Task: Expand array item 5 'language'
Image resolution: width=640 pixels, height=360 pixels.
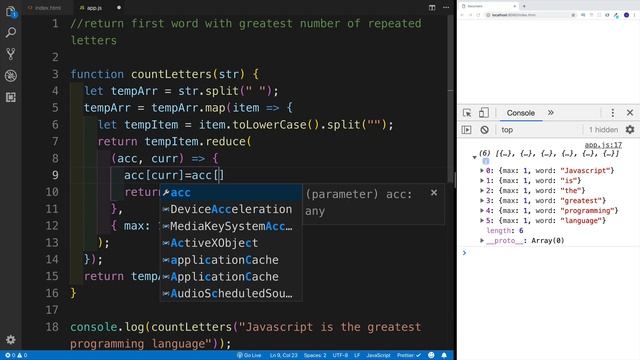Action: (482, 220)
